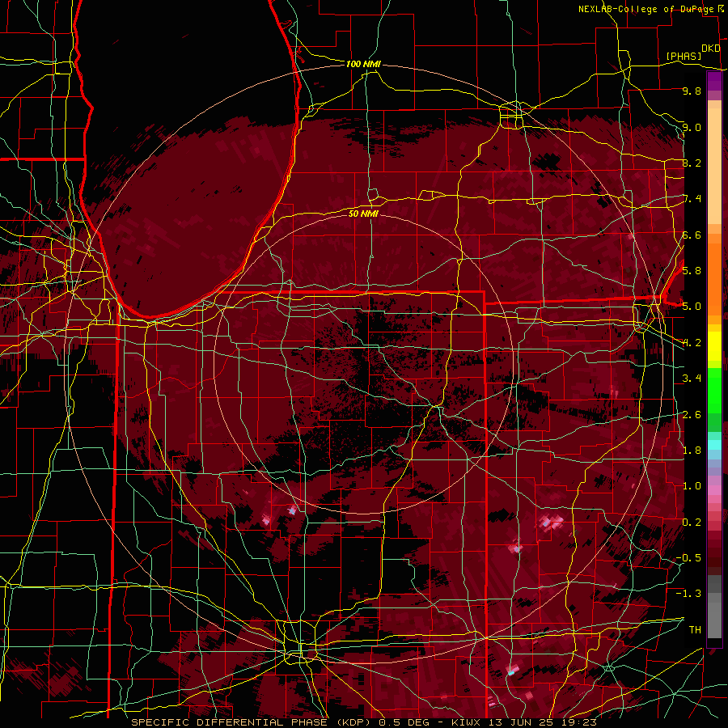Screen dimensions: 728x728
Task: Click the 19:23 timestamp in the caption
Action: 580,722
